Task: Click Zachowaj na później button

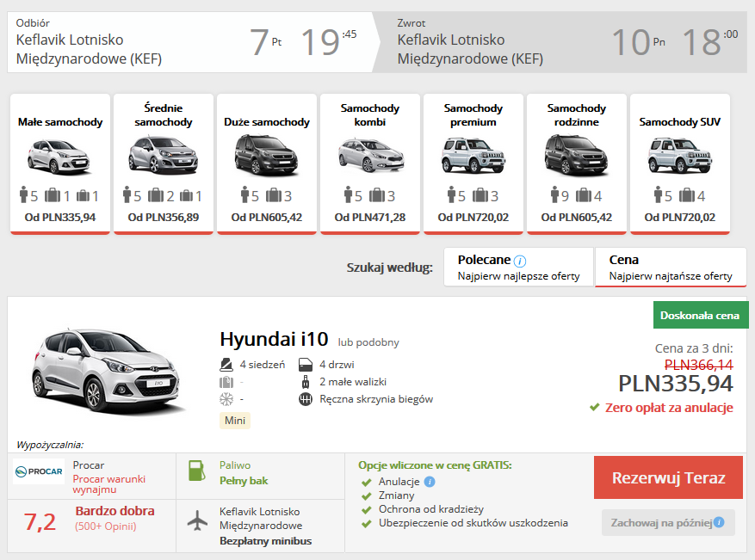Action: point(668,522)
